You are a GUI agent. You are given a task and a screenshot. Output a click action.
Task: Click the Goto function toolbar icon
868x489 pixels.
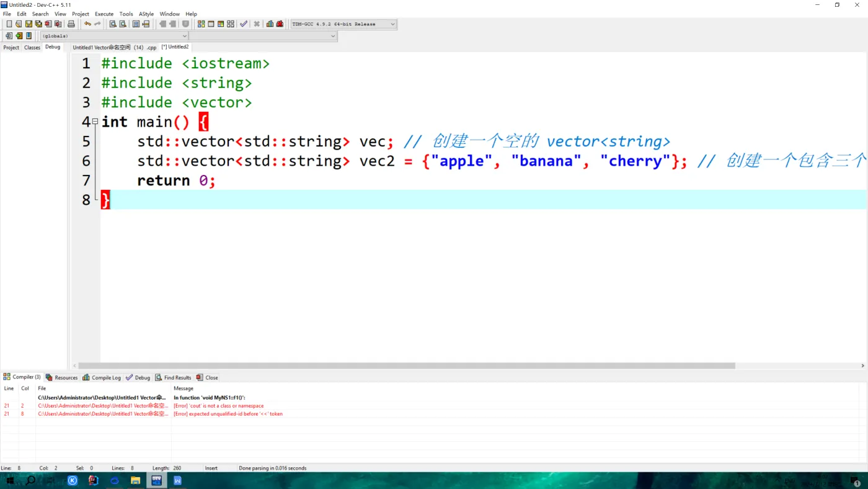coord(136,24)
